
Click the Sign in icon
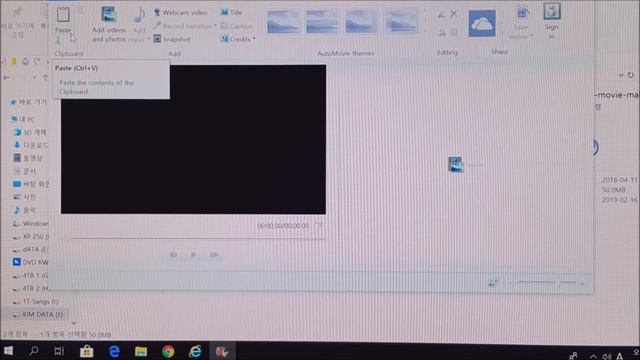551,12
